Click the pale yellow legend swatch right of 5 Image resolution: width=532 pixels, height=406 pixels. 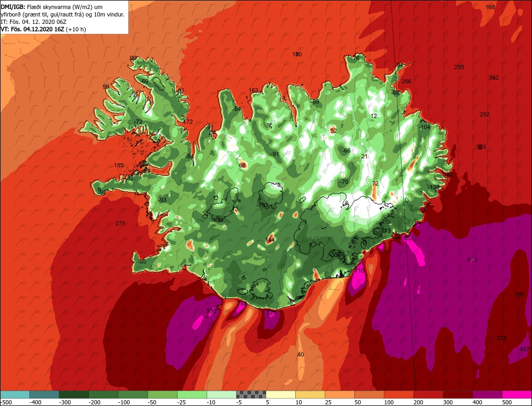click(x=280, y=394)
